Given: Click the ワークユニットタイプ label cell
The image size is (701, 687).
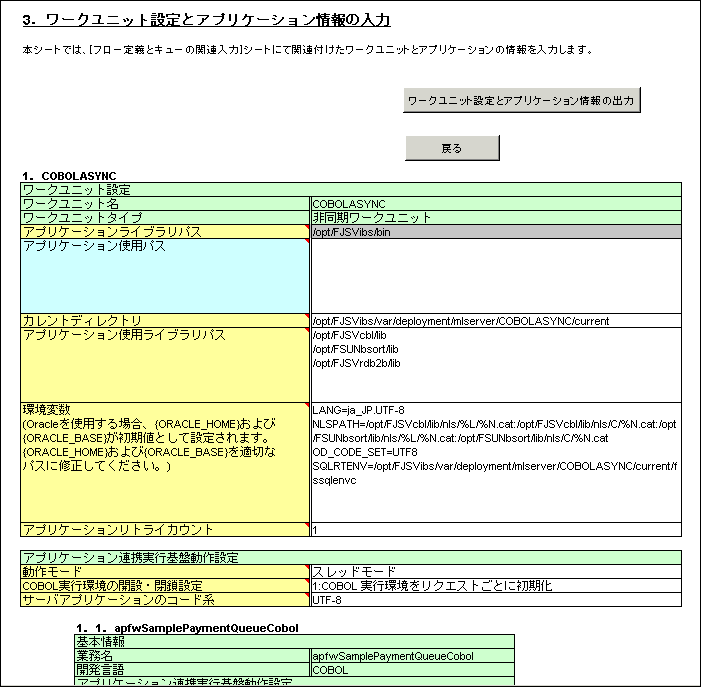Looking at the screenshot, I should [165, 218].
